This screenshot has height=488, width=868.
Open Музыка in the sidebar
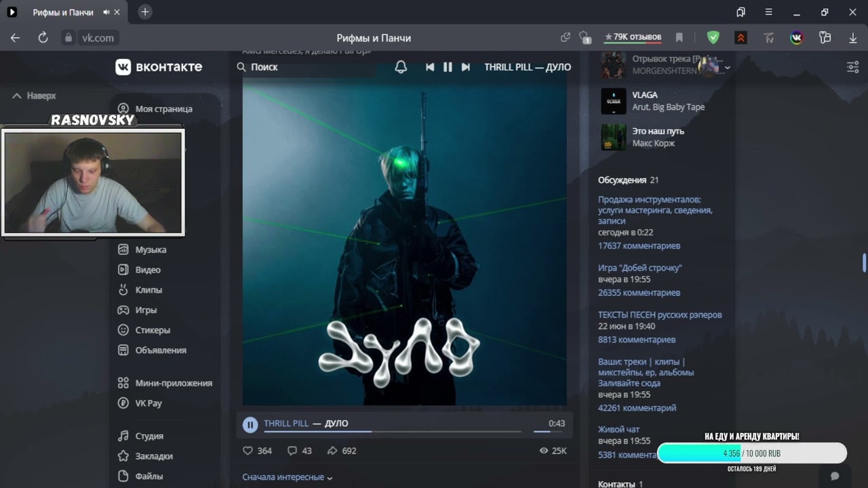tap(142, 249)
